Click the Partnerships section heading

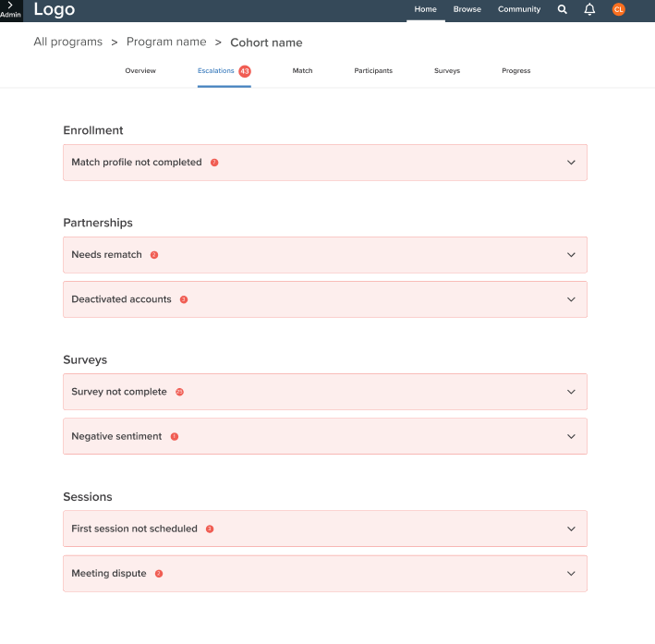point(98,223)
